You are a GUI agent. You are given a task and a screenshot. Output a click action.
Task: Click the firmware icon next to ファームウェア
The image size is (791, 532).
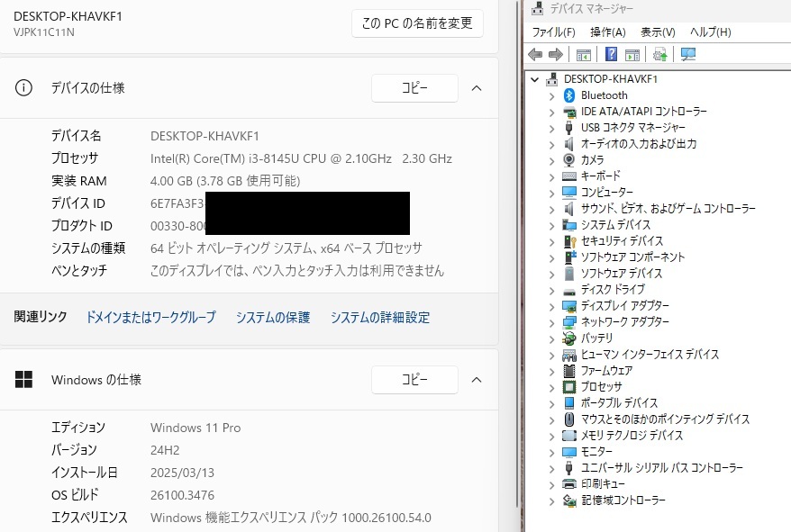569,371
